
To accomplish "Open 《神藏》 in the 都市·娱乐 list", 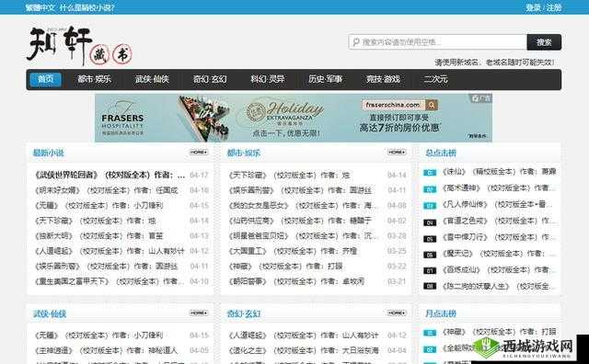I will point(285,266).
